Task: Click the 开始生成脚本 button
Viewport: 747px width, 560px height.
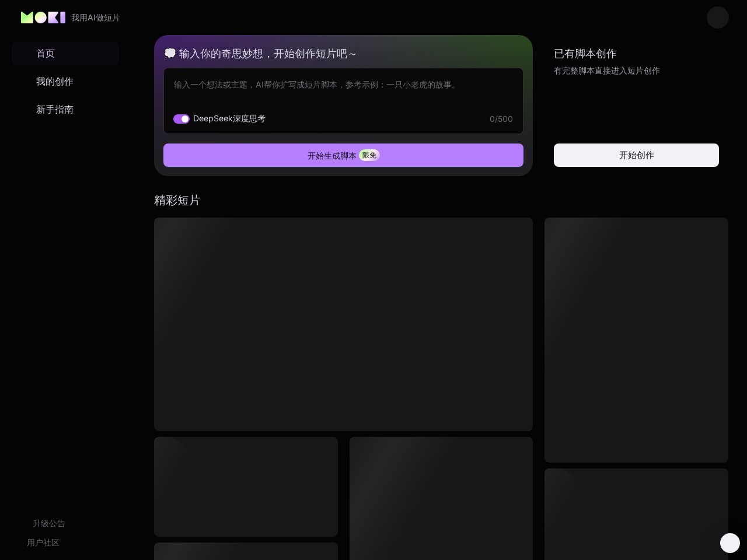Action: [x=343, y=155]
